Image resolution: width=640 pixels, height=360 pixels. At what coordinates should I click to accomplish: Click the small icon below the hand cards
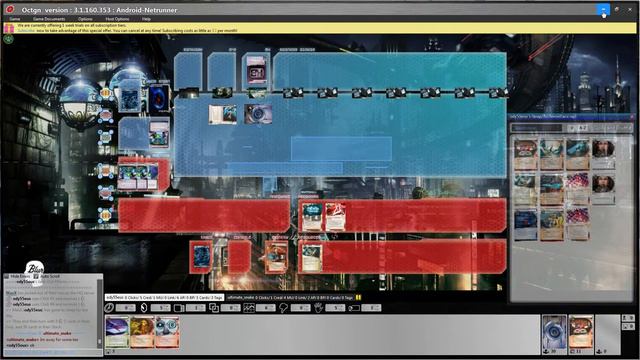108,351
